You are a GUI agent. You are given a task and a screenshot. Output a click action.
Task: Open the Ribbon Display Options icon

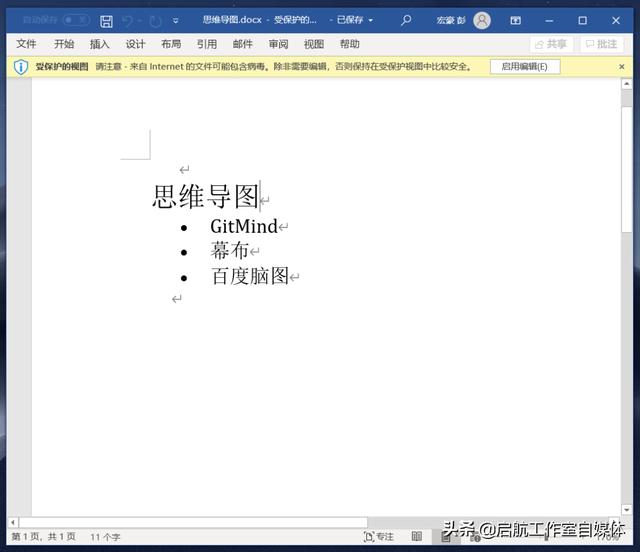(x=516, y=20)
